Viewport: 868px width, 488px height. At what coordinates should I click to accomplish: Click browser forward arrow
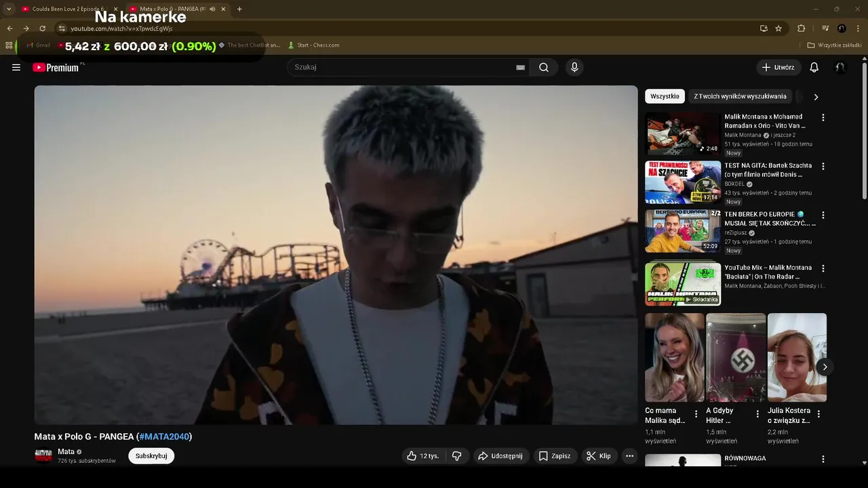[x=26, y=28]
